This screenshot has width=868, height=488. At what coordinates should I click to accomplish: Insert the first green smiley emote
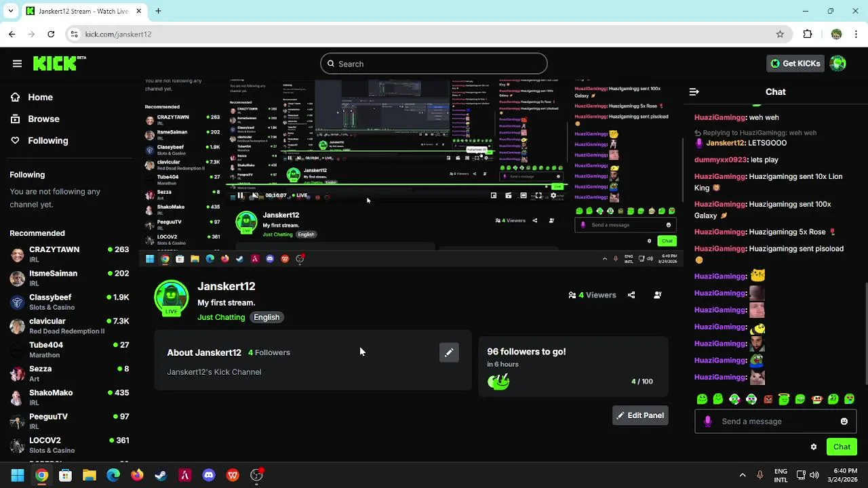702,399
